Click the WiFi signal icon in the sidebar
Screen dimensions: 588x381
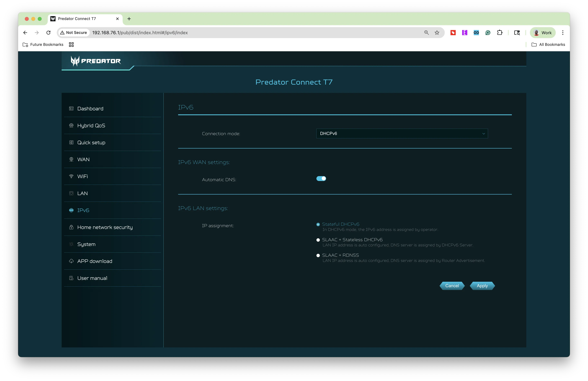click(71, 176)
